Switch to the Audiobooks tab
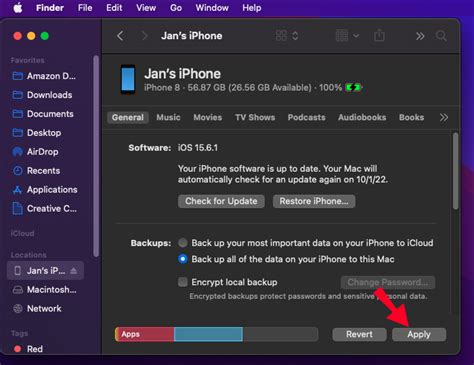Viewport: 474px width, 365px height. (362, 117)
